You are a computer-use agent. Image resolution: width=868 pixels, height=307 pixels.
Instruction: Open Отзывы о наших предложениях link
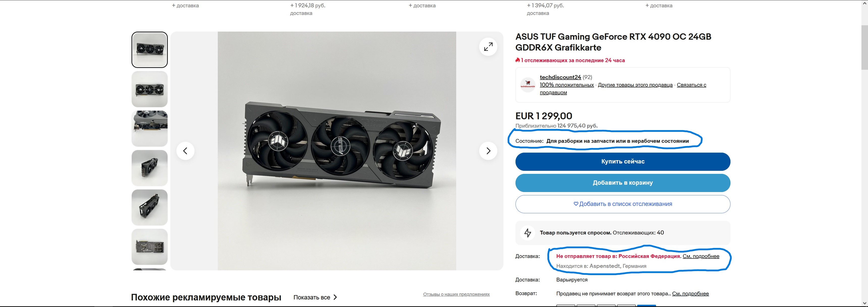(456, 294)
